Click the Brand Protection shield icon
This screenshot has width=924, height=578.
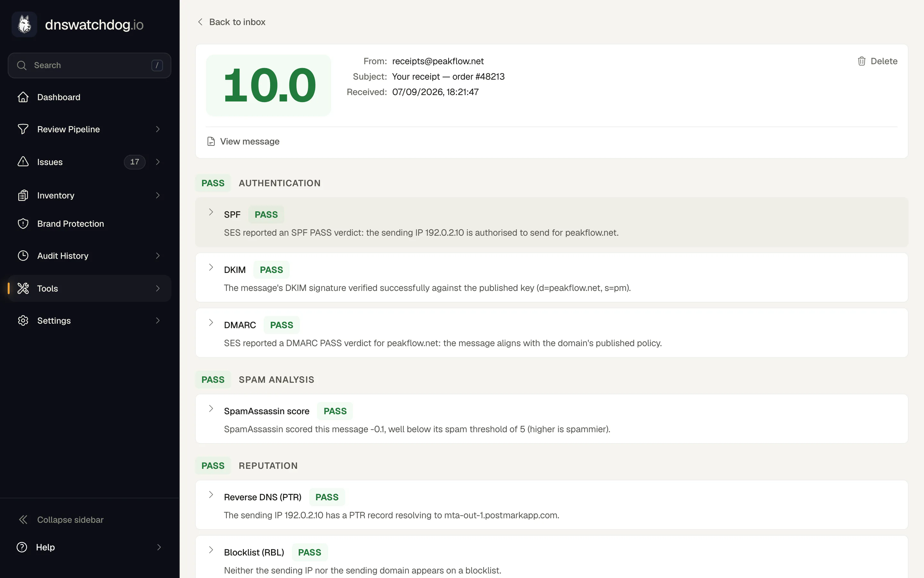[x=23, y=223]
